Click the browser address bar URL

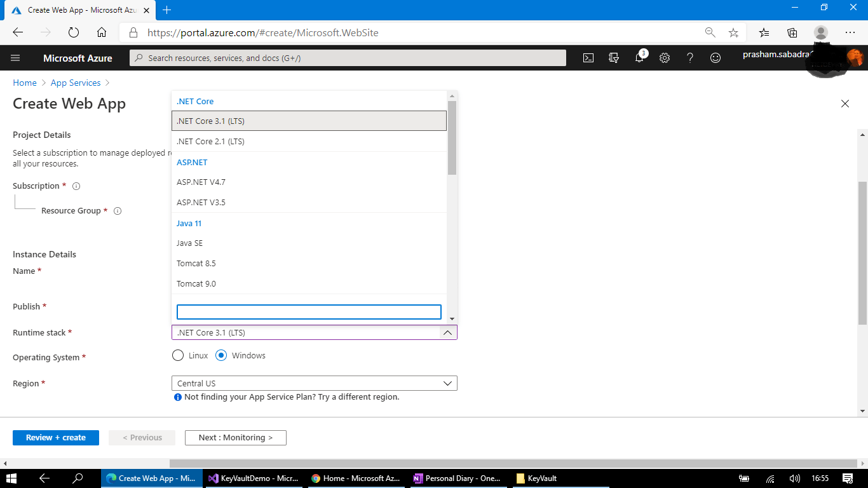coord(263,32)
